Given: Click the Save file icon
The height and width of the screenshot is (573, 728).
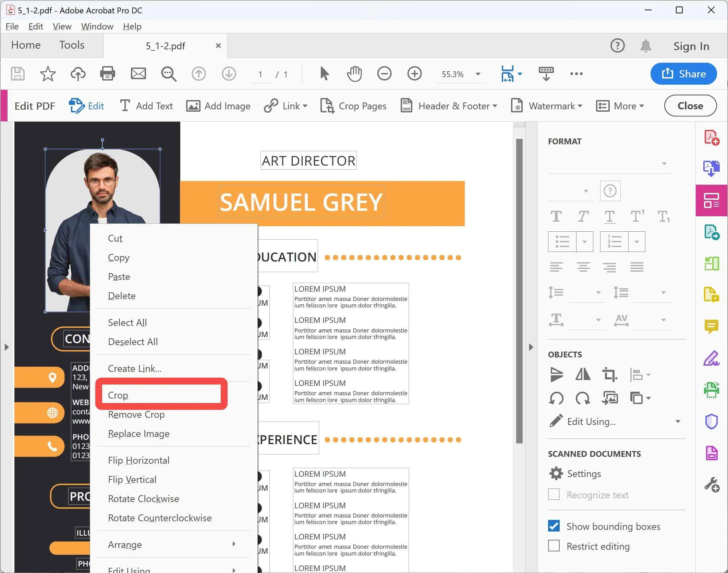Looking at the screenshot, I should [18, 74].
